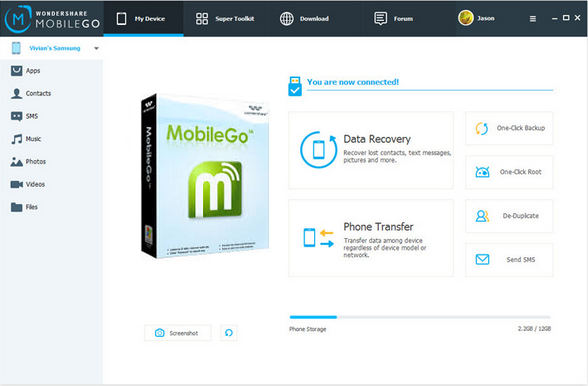
Task: Close the MobileGo window
Action: [578, 18]
